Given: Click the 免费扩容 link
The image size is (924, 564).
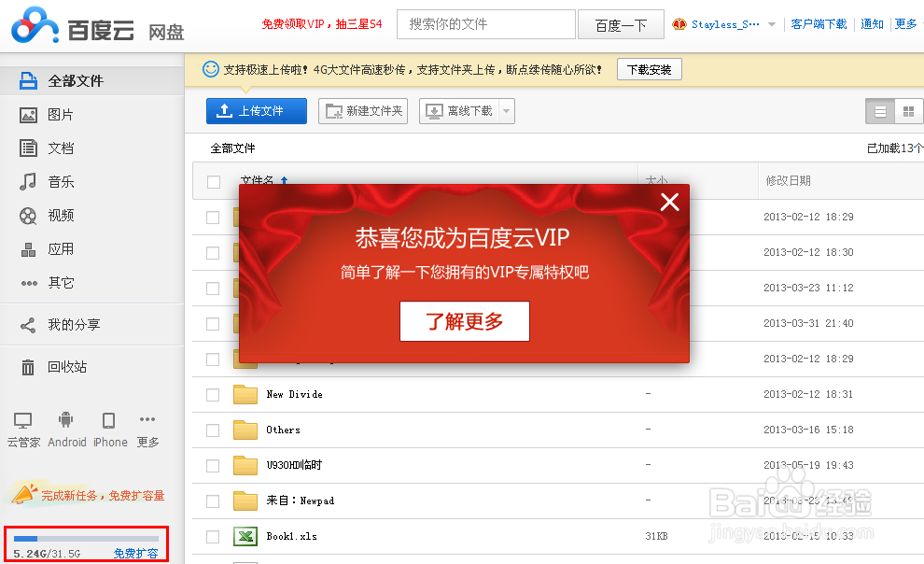Looking at the screenshot, I should tap(135, 554).
